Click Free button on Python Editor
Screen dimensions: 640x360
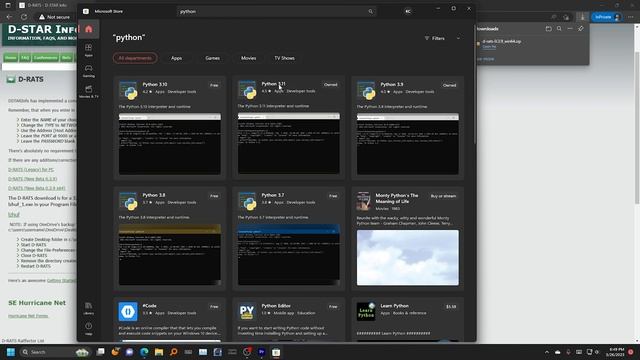[x=333, y=307]
